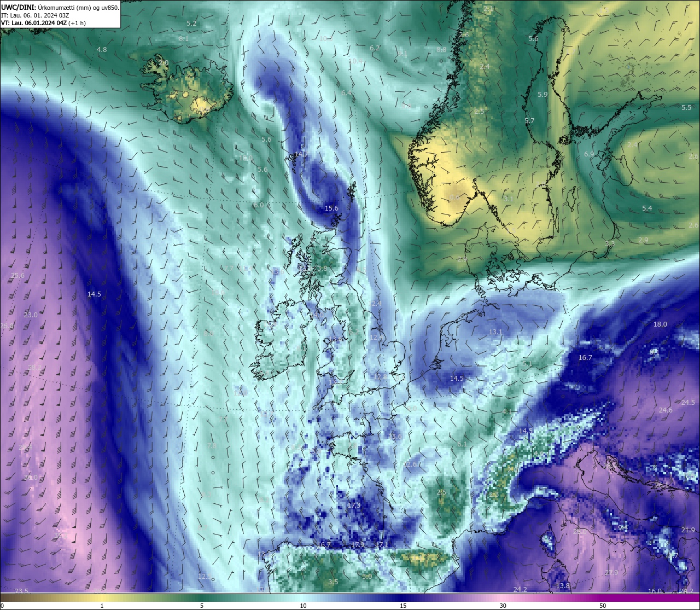This screenshot has height=610, width=700.
Task: Click the 4.1 value label
Action: (x=507, y=411)
